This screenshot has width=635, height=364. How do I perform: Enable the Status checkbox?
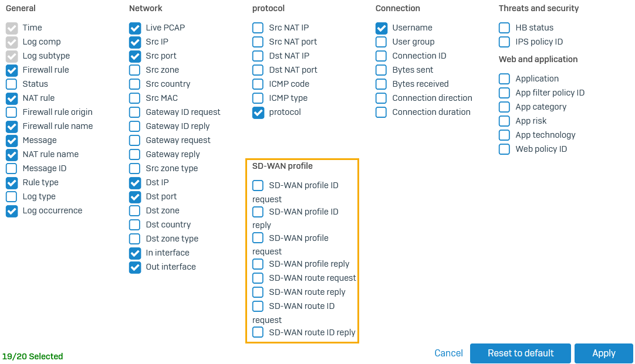pyautogui.click(x=12, y=84)
